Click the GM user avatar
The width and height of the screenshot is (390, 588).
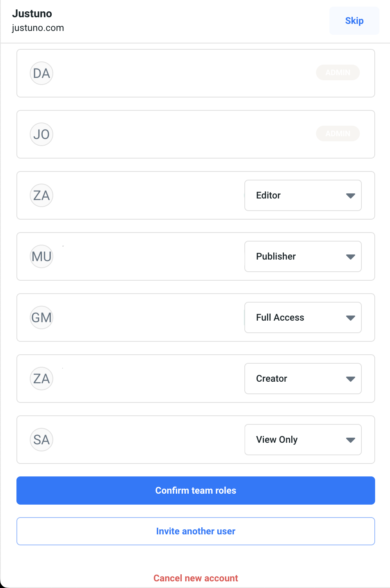[42, 317]
